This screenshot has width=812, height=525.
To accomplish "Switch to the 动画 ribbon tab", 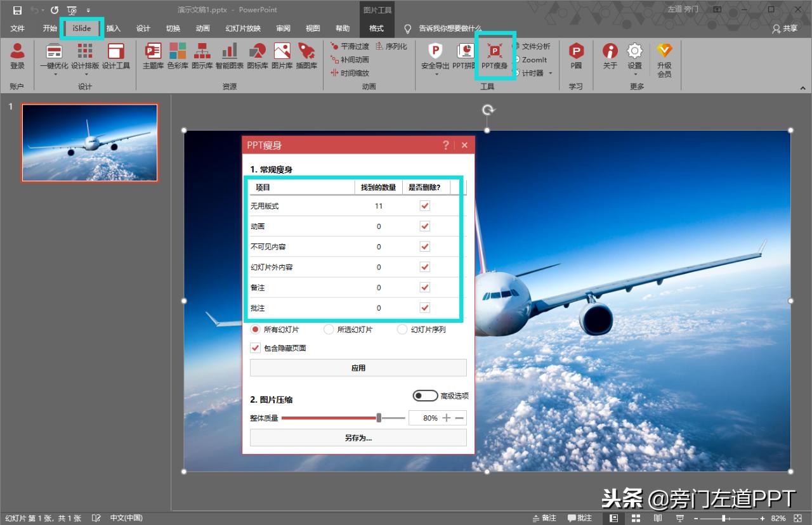I will (x=202, y=29).
